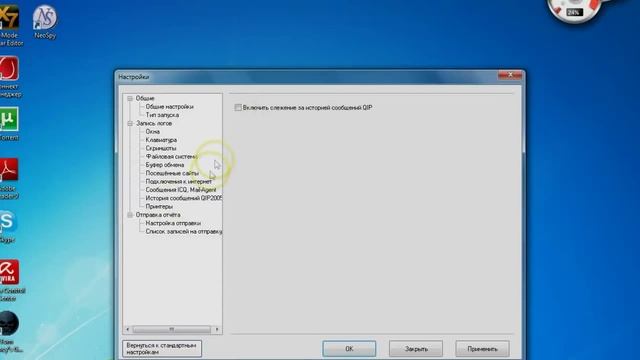
Task: Open the NeoSpy desktop shortcut
Action: [44, 22]
